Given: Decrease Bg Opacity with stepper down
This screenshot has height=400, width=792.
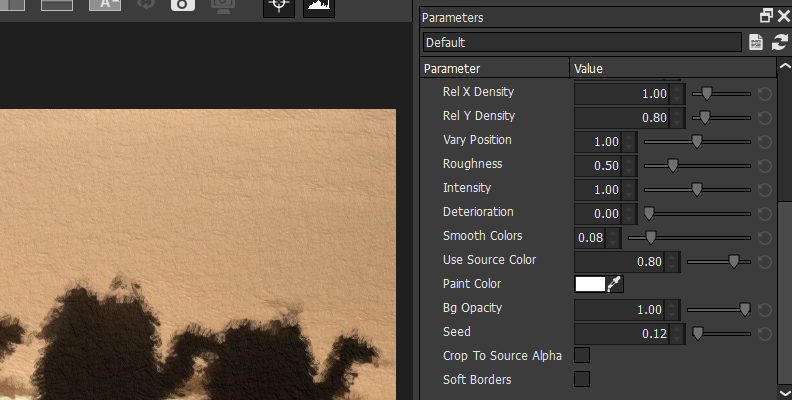Looking at the screenshot, I should tap(672, 315).
